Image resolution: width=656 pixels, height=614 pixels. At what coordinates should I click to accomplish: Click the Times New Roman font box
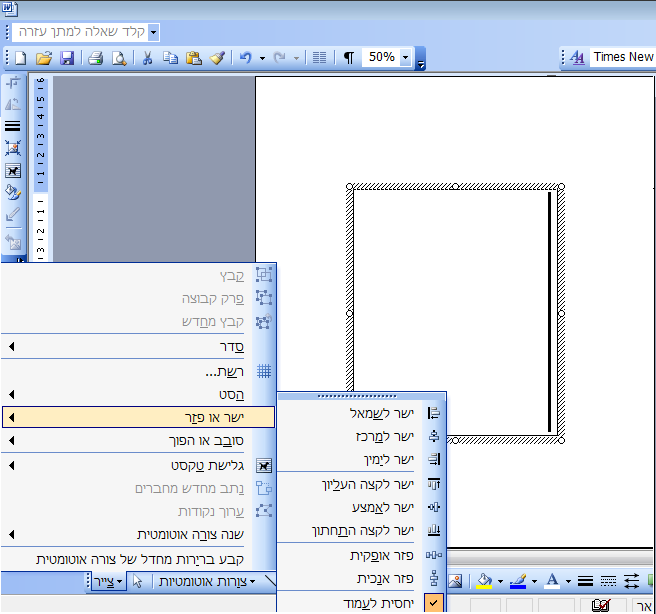pyautogui.click(x=623, y=57)
